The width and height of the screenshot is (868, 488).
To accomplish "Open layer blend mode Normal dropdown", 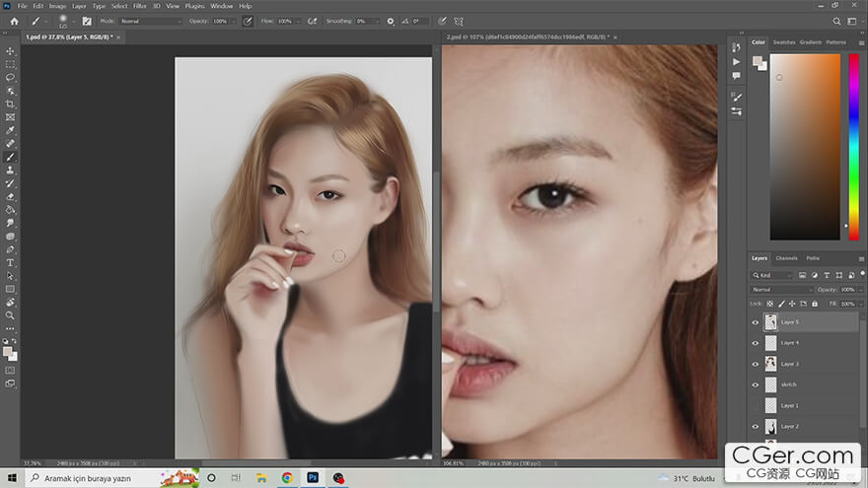I will click(x=782, y=290).
